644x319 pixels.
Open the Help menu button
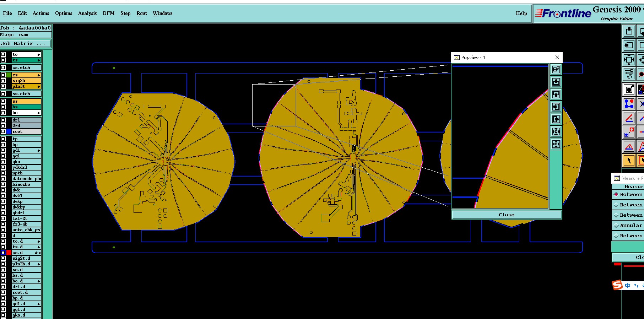(521, 13)
